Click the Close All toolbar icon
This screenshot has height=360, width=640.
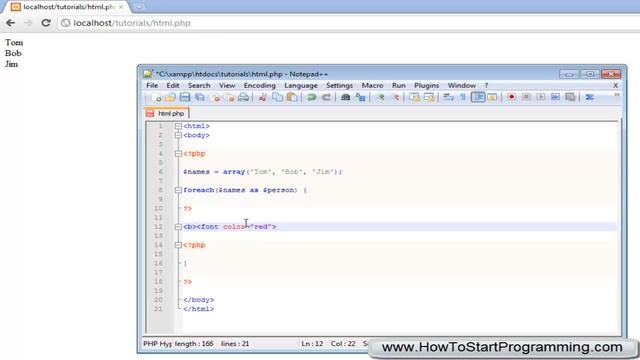tap(229, 97)
